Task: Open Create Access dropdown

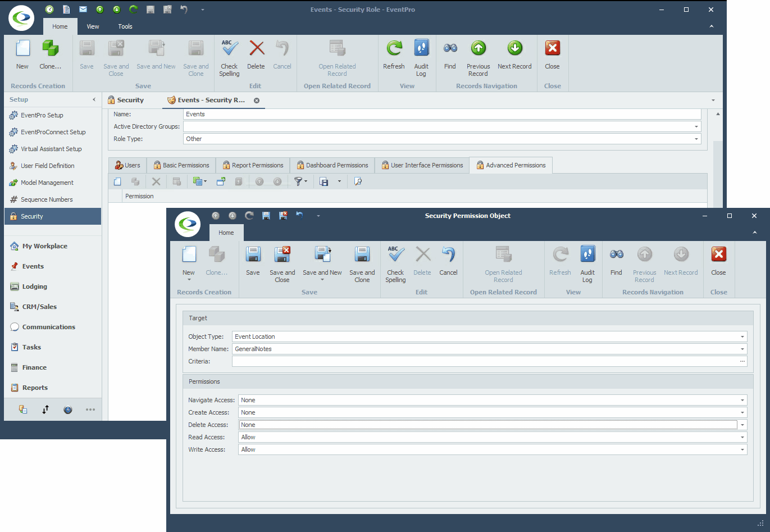Action: pos(742,412)
